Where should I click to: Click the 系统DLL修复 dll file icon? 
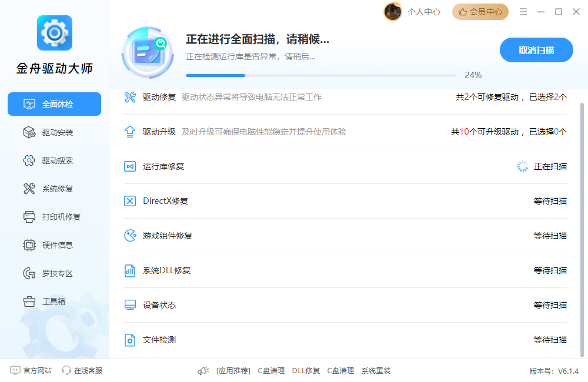tap(130, 270)
